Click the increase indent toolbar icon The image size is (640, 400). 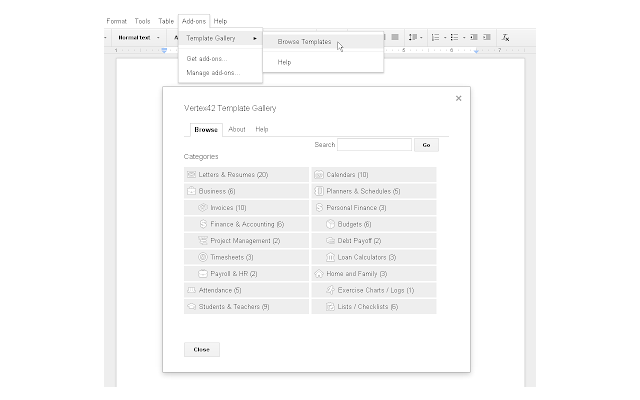pos(487,37)
